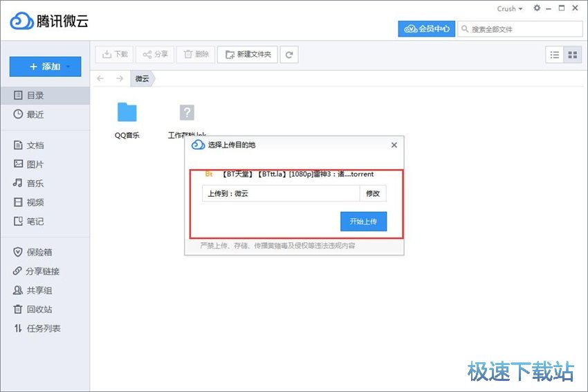Click the 微云 breadcrumb
The height and width of the screenshot is (392, 588).
(143, 78)
